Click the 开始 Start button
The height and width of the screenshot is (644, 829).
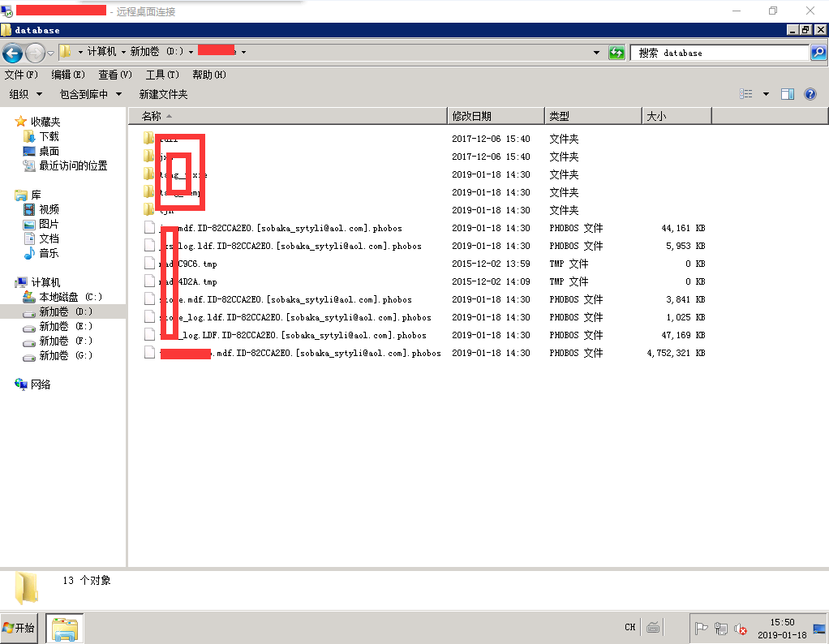[19, 628]
